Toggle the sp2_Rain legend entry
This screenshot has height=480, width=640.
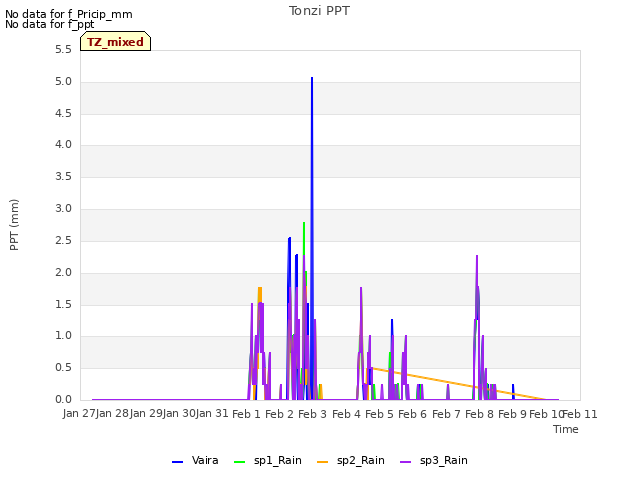[351, 461]
